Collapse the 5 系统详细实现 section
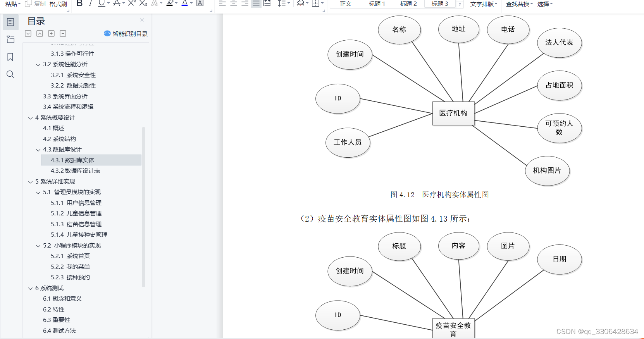This screenshot has width=644, height=339. click(x=30, y=182)
